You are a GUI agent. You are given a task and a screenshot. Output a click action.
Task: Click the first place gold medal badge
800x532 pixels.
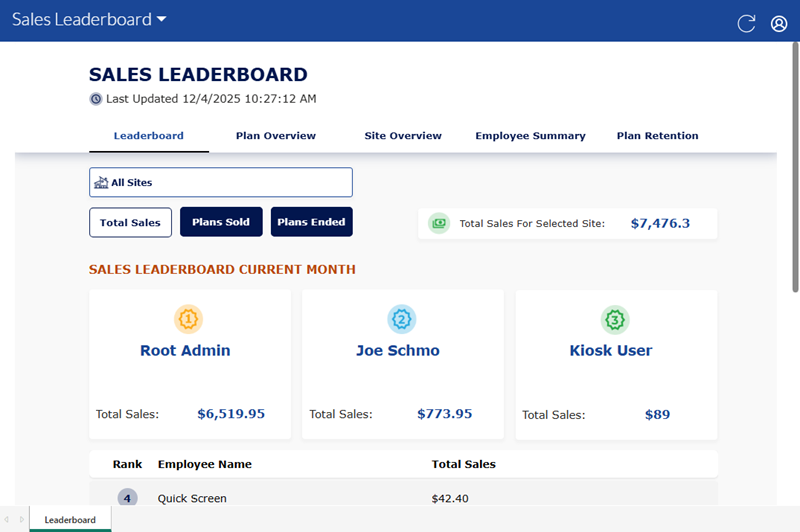(x=189, y=319)
